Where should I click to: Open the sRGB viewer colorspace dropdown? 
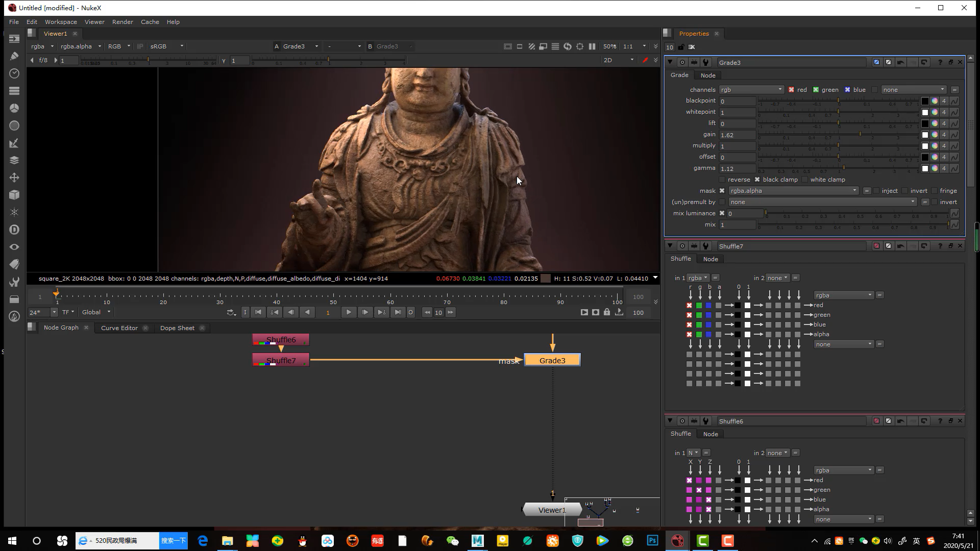[x=166, y=46]
